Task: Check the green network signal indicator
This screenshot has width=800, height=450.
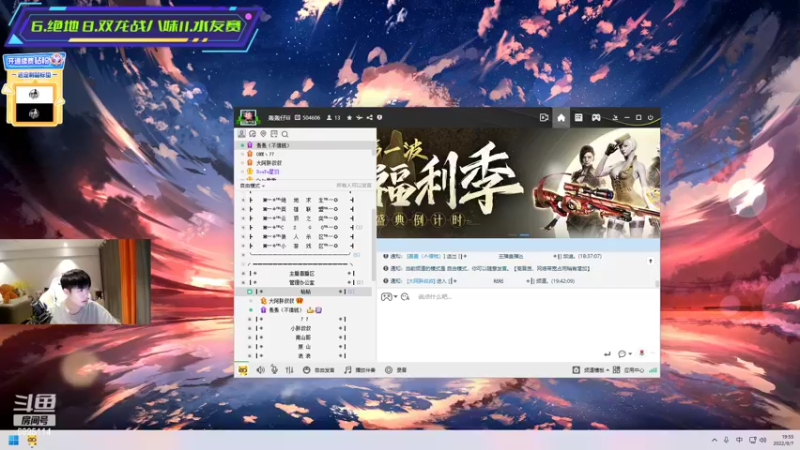Action: pyautogui.click(x=653, y=370)
